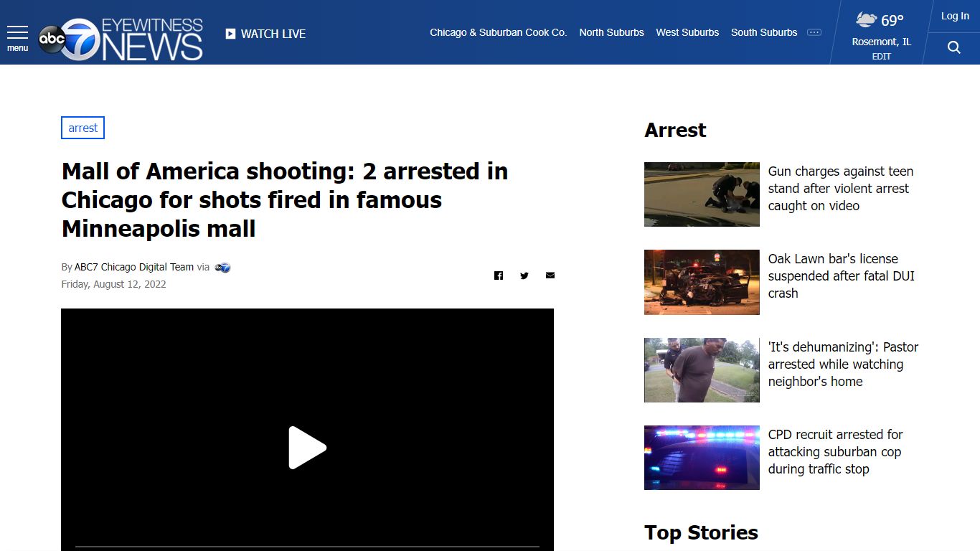This screenshot has width=980, height=551.
Task: Open West Suburbs section
Action: coord(687,32)
